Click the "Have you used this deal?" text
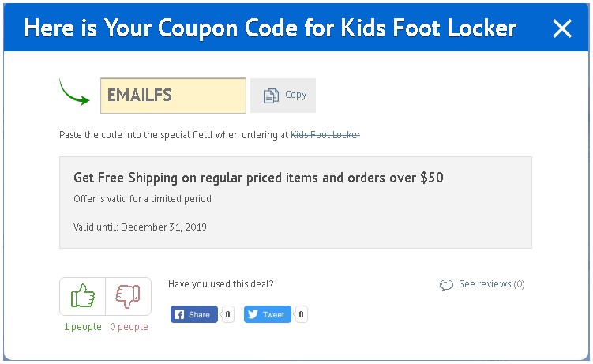Viewport: 593px width, 364px height. point(221,284)
